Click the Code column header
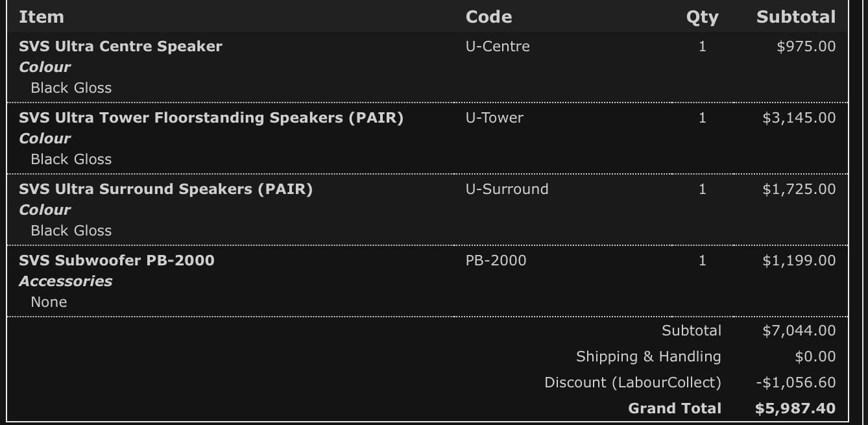Image resolution: width=868 pixels, height=425 pixels. click(488, 17)
